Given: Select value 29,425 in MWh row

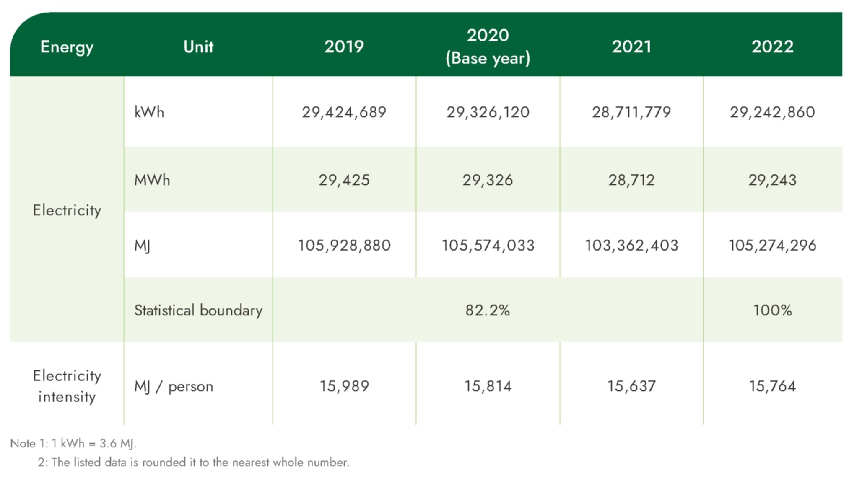Looking at the screenshot, I should coord(344,180).
